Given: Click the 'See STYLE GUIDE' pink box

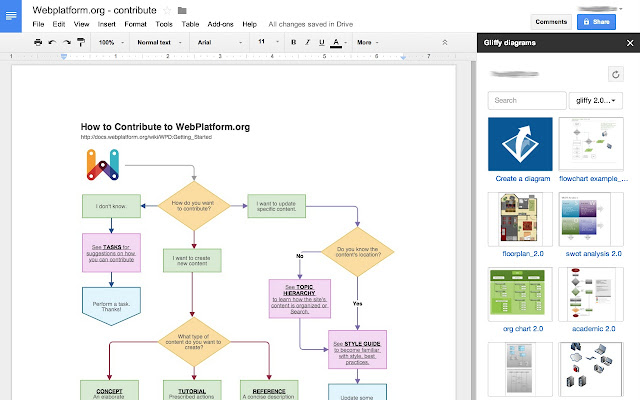Looking at the screenshot, I should 357,350.
